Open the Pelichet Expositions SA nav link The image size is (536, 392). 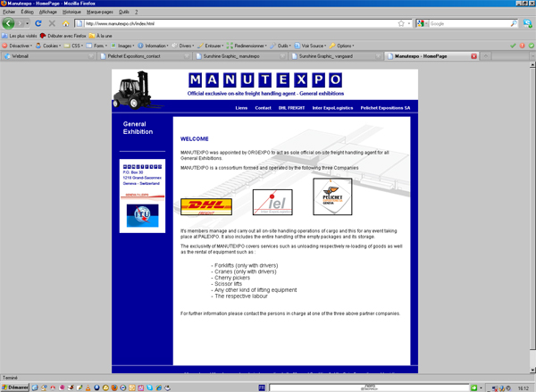385,108
